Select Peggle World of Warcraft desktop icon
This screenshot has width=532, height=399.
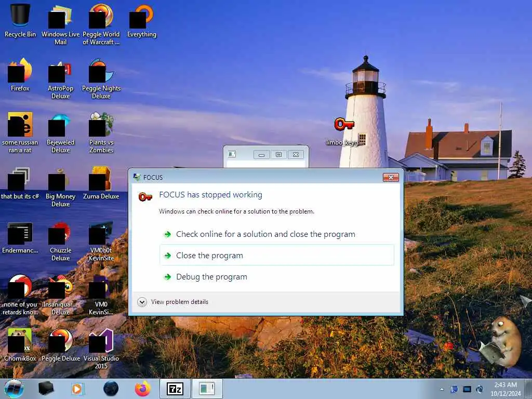click(101, 24)
